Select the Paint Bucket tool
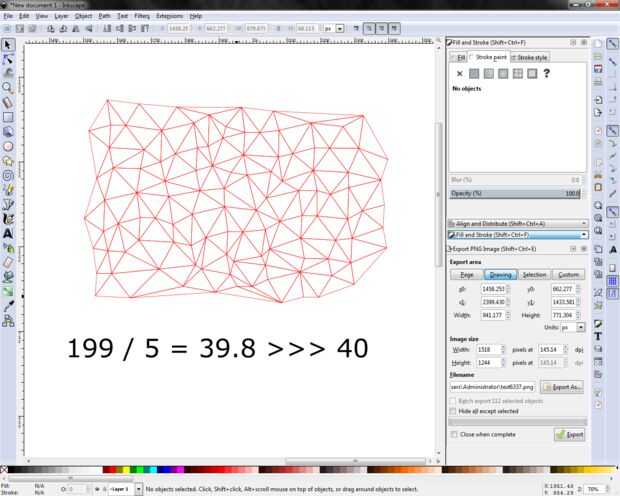 (x=8, y=277)
